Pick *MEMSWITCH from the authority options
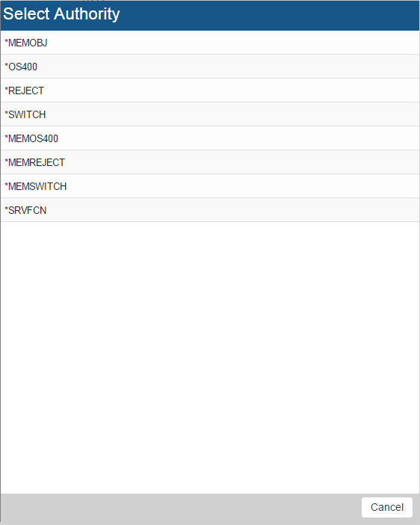This screenshot has height=525, width=420. [x=210, y=186]
